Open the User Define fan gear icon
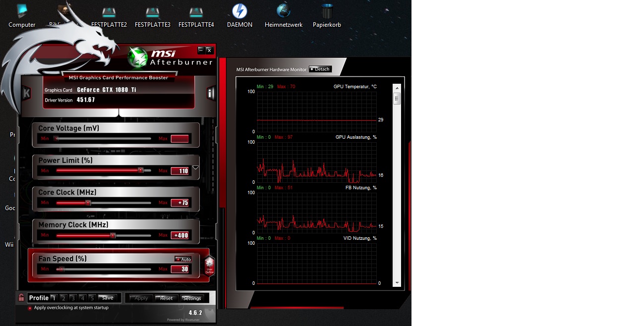This screenshot has height=326, width=644. (209, 266)
